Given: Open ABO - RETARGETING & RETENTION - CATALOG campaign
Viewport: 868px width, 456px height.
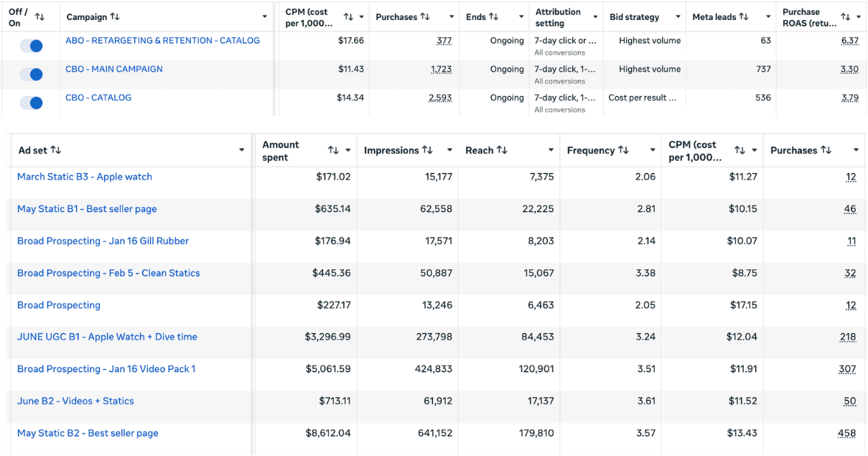Looking at the screenshot, I should point(162,41).
